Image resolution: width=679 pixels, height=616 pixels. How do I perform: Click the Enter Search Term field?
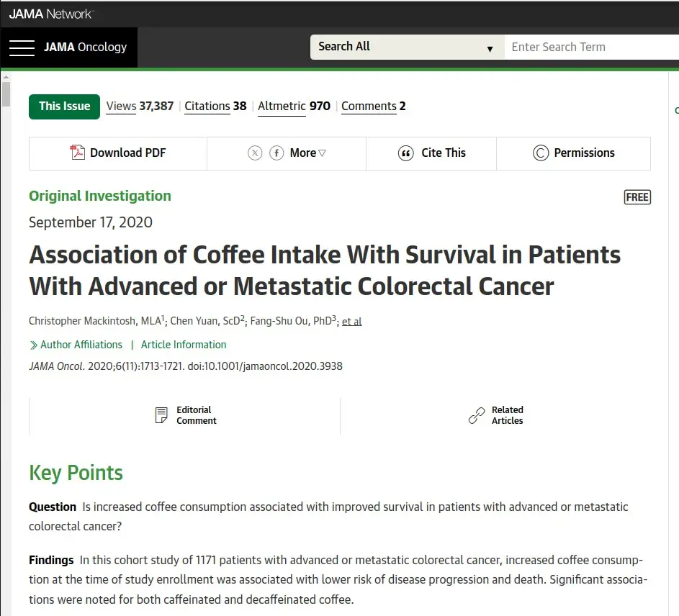(x=590, y=47)
